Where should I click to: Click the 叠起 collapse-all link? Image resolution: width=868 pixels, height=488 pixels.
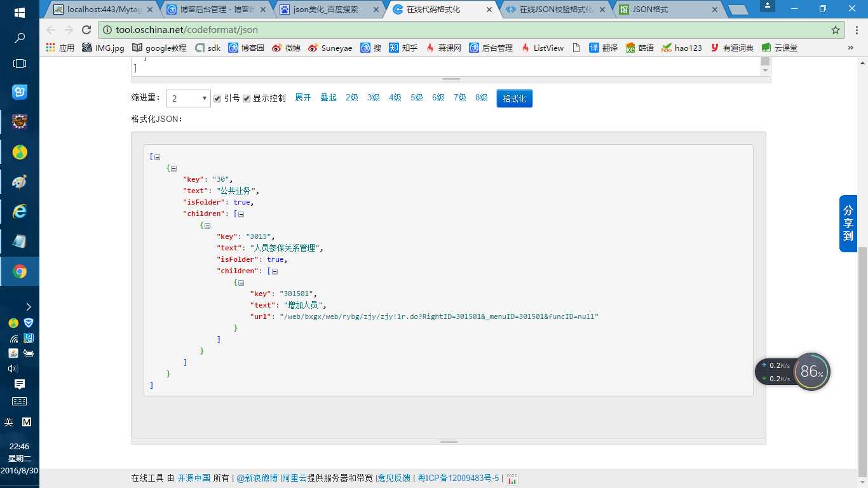click(x=329, y=98)
